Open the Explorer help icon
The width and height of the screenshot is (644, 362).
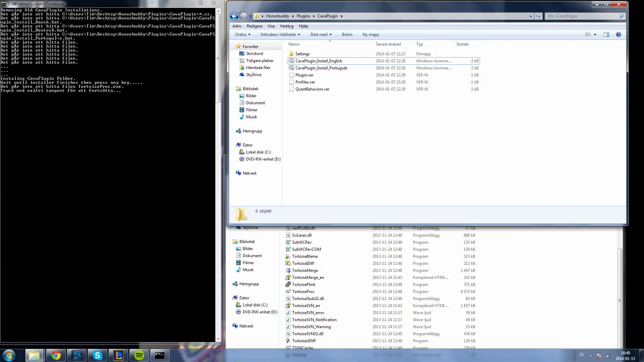(618, 35)
